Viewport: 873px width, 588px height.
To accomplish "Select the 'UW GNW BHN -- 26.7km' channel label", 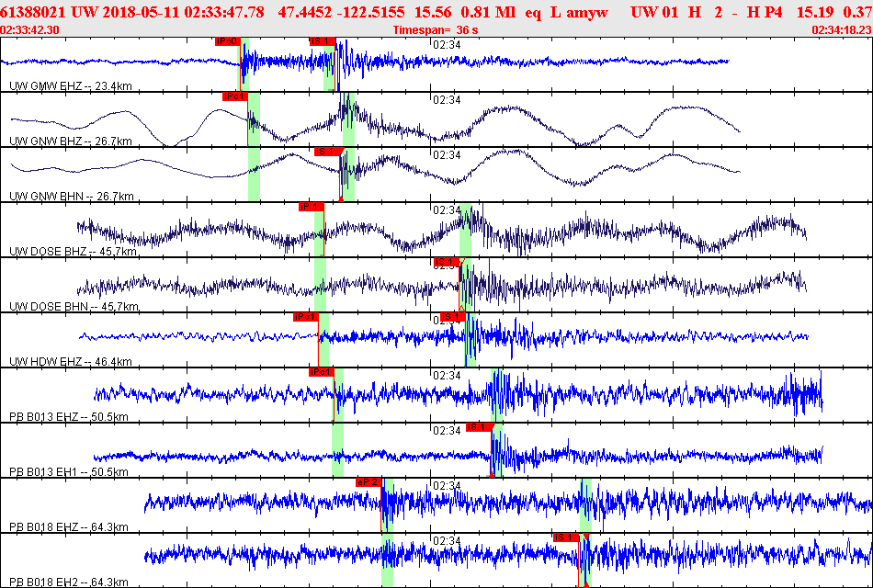I will tap(72, 196).
